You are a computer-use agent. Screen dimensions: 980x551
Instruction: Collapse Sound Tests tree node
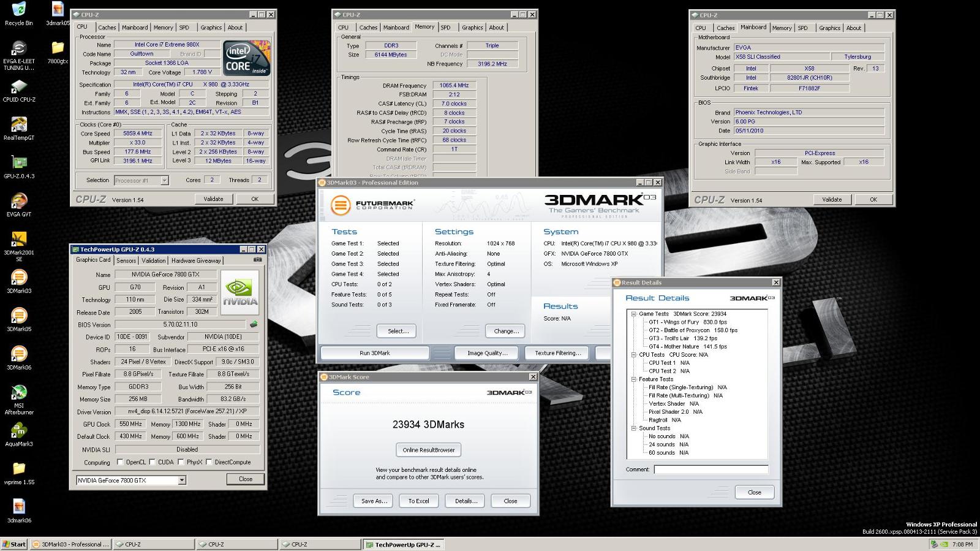[x=633, y=428]
